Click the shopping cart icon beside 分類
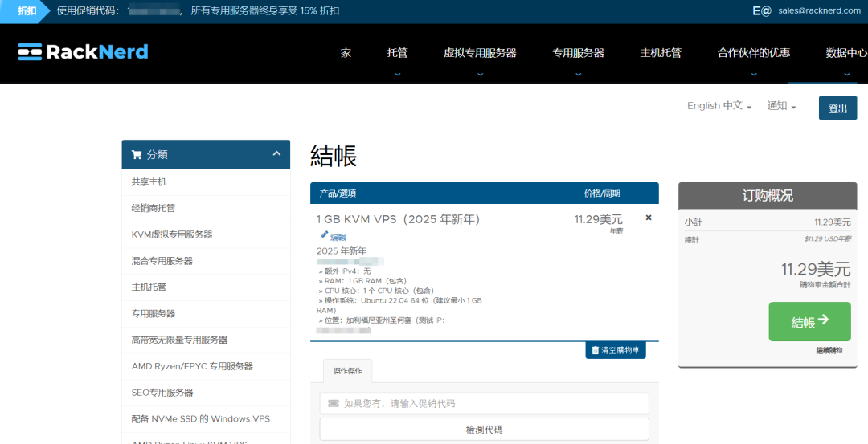868x444 pixels. click(136, 155)
